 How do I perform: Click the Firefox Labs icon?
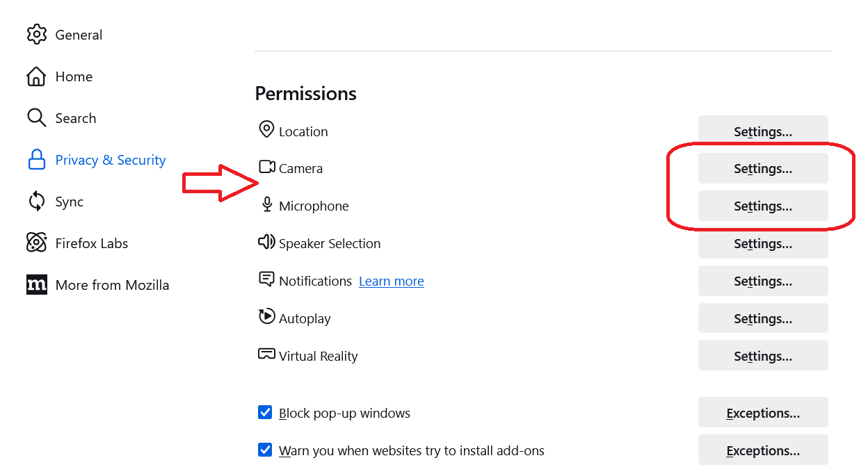tap(36, 243)
